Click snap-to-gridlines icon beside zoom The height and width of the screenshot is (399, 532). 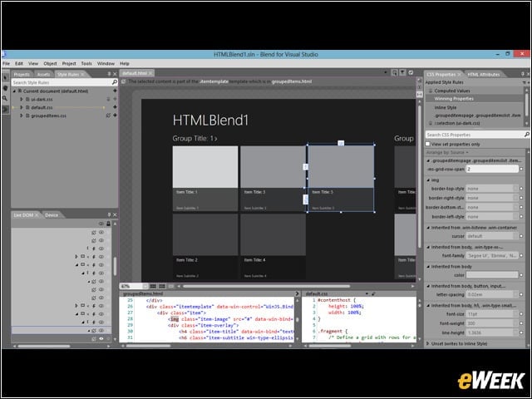point(162,286)
